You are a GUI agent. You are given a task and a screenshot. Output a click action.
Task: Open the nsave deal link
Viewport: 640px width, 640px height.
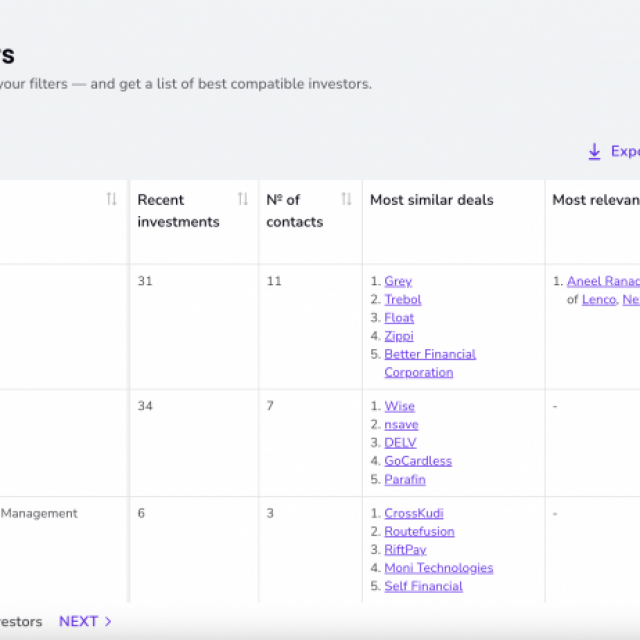click(x=401, y=424)
